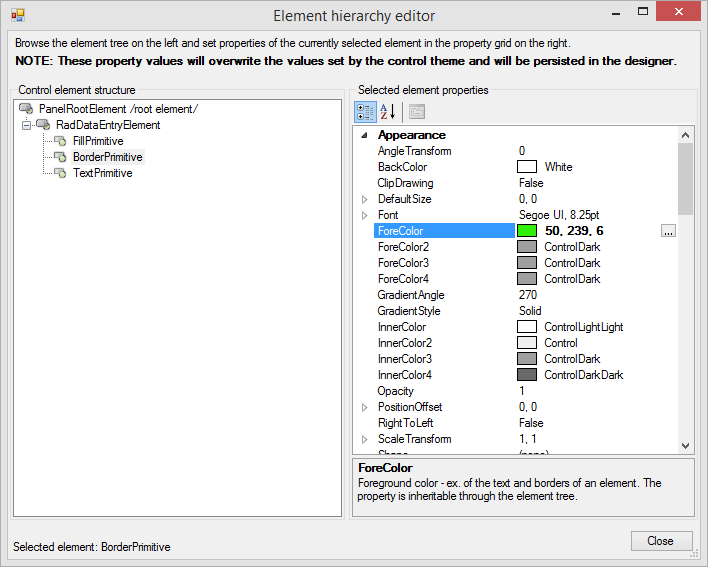Viewport: 708px width, 567px height.
Task: Click the BorderPrimitive node icon
Action: tap(60, 157)
